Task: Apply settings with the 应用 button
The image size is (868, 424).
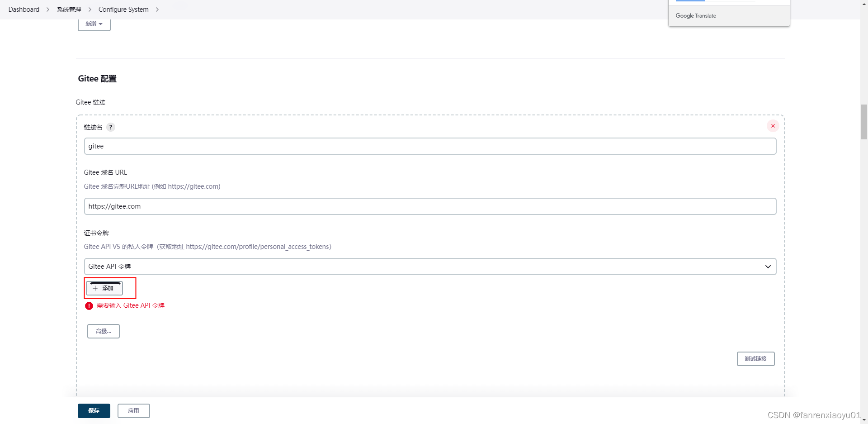Action: point(133,411)
